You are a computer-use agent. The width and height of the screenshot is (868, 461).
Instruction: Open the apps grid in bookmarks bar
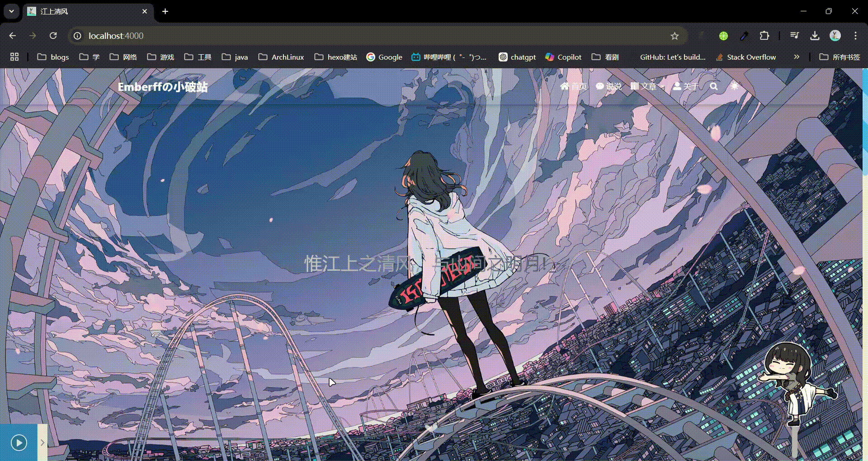click(14, 57)
